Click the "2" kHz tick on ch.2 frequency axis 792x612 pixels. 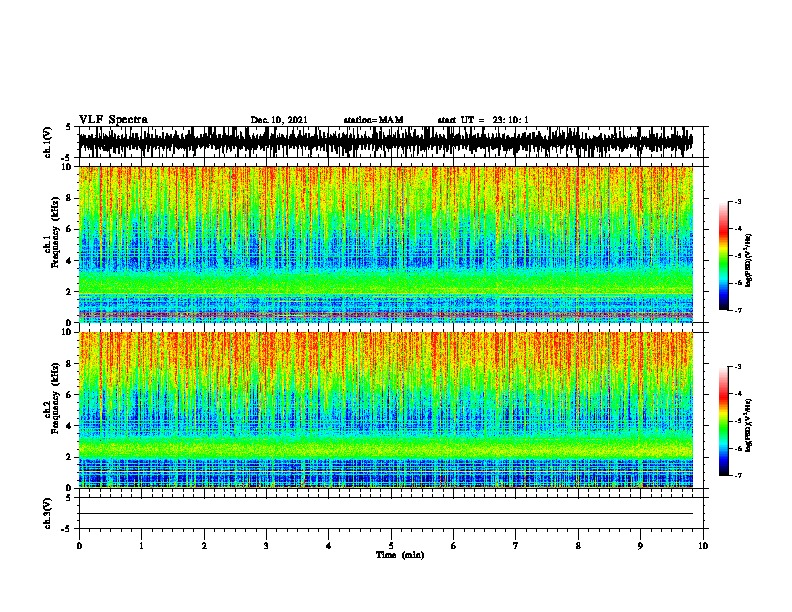click(70, 456)
